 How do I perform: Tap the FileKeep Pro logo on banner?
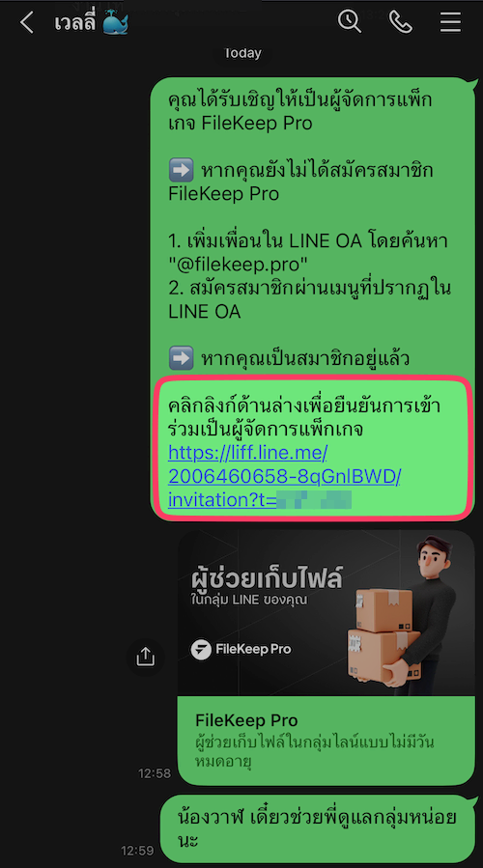(x=241, y=650)
